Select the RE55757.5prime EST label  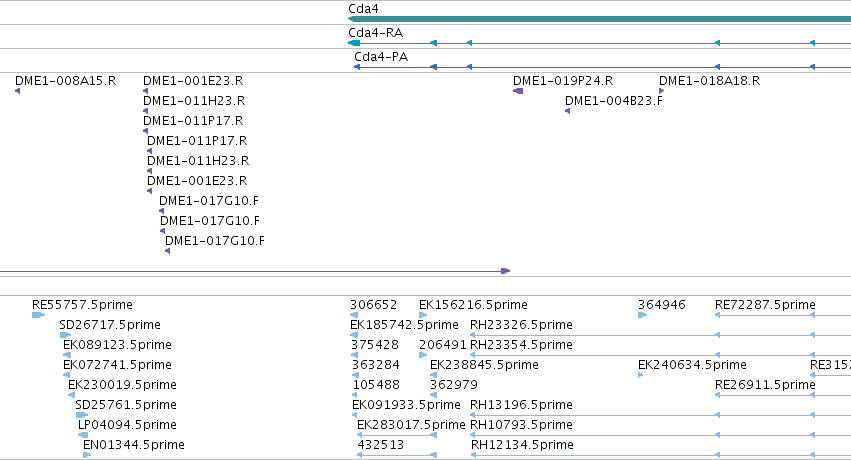82,305
